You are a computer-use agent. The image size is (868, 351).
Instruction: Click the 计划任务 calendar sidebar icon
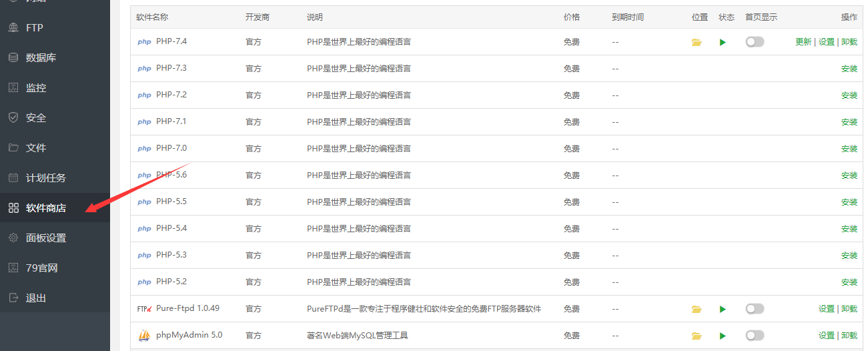coord(13,178)
